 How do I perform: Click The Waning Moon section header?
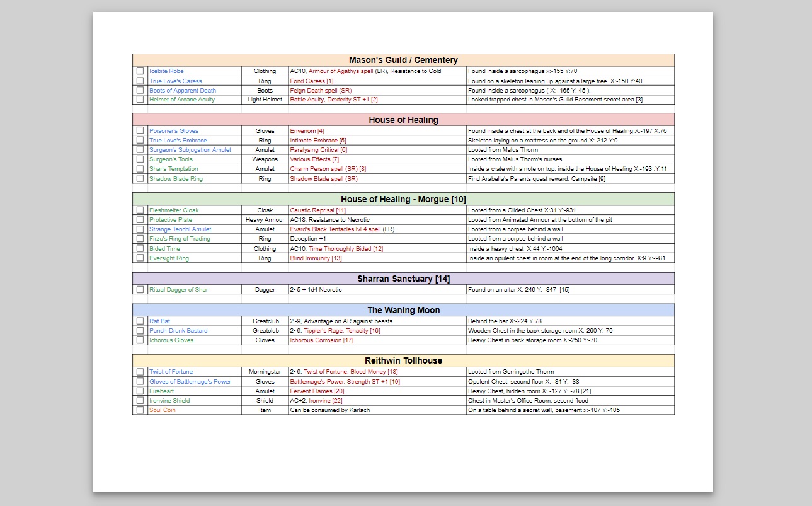(x=403, y=310)
